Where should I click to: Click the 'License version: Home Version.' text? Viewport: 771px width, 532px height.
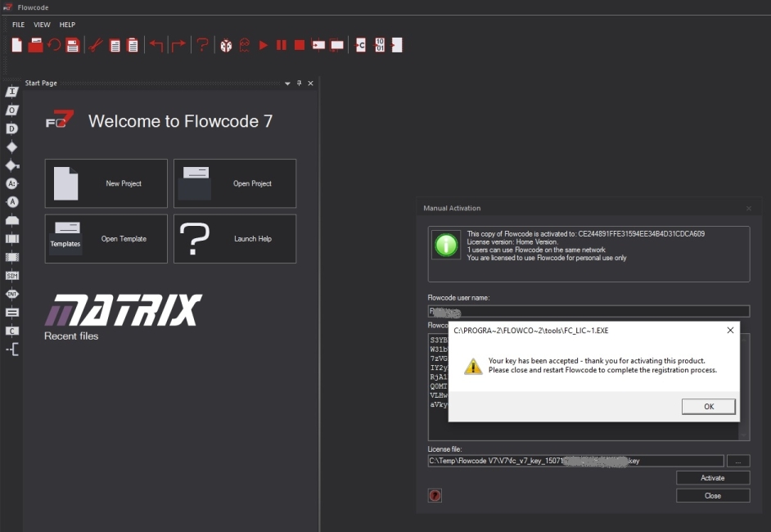click(x=512, y=242)
